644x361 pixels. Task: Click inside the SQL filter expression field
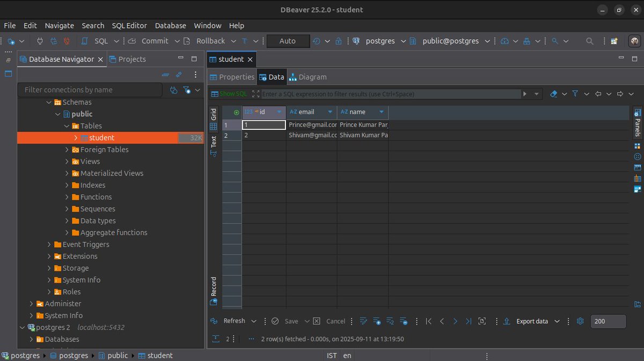[x=390, y=94]
